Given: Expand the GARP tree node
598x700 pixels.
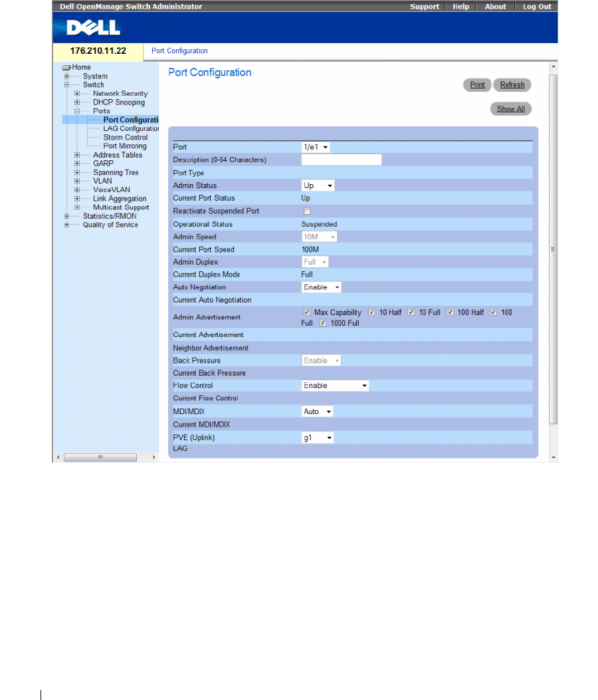Looking at the screenshot, I should pos(77,164).
